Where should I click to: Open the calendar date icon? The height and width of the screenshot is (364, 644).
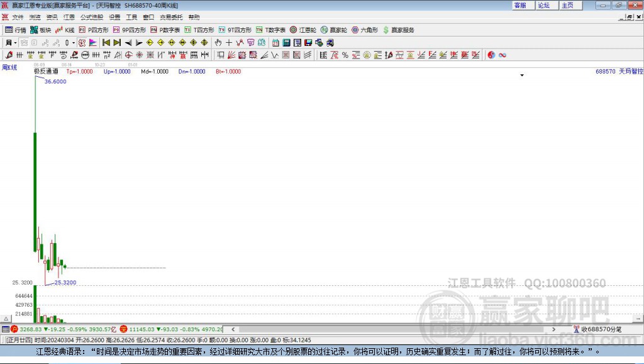(x=275, y=42)
